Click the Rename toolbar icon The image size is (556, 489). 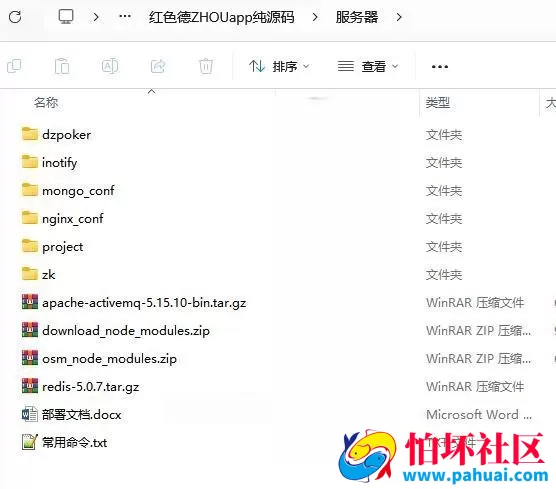click(110, 66)
